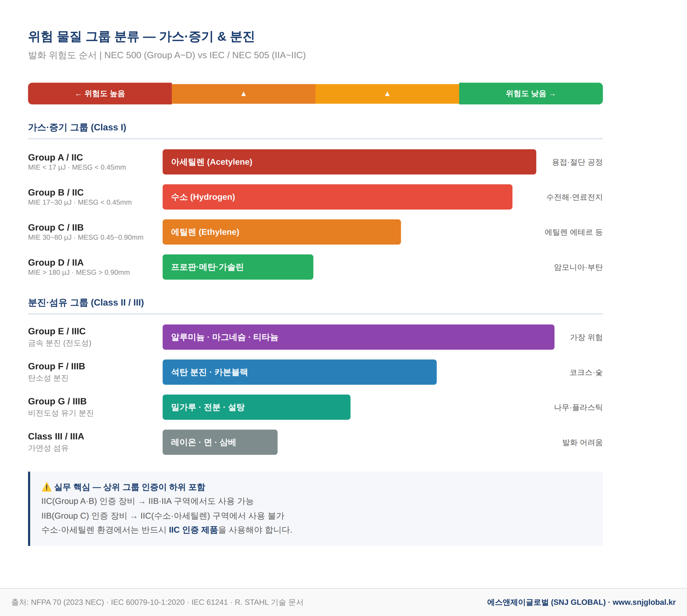The width and height of the screenshot is (687, 616).
Task: Select the gray 레이온·면·삼베 bar
Action: [220, 442]
